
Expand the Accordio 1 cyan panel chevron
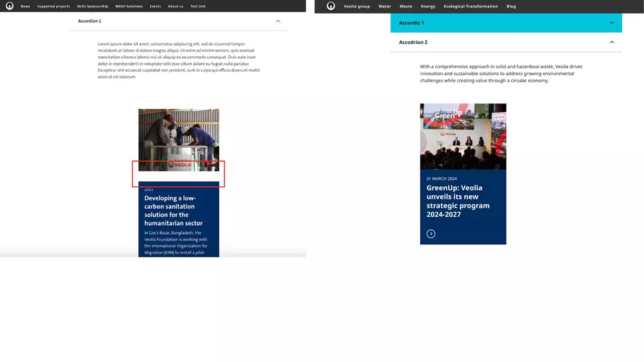tap(612, 23)
